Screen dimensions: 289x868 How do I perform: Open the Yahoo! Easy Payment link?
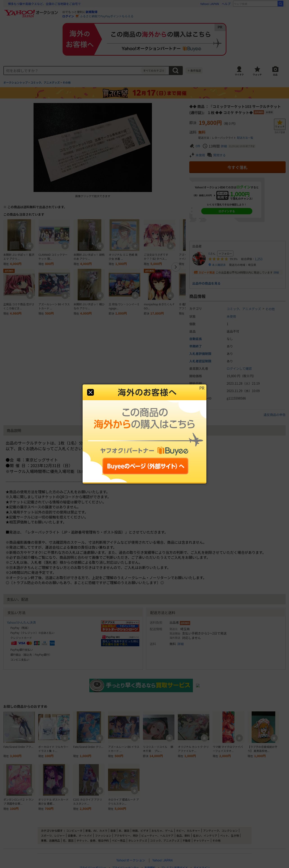point(21,622)
